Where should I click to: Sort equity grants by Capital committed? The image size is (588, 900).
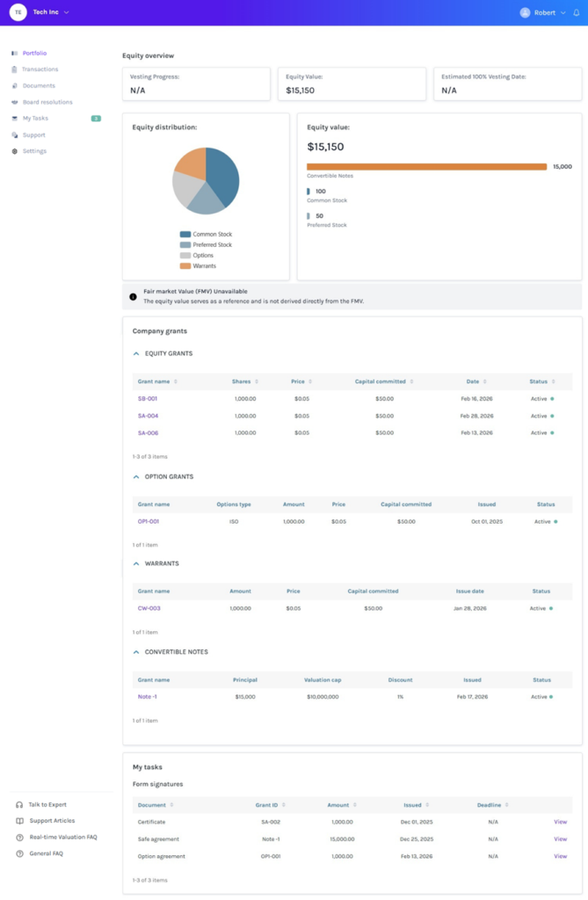(x=411, y=381)
